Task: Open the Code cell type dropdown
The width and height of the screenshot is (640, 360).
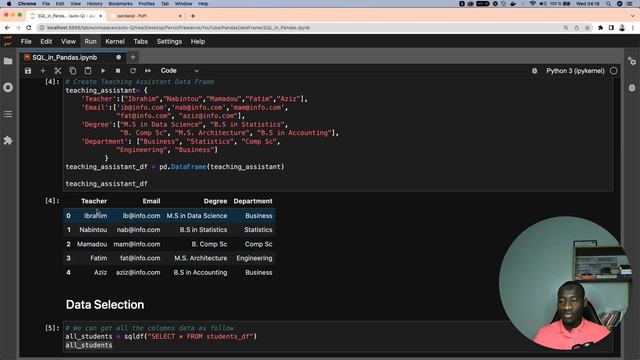Action: [x=180, y=71]
